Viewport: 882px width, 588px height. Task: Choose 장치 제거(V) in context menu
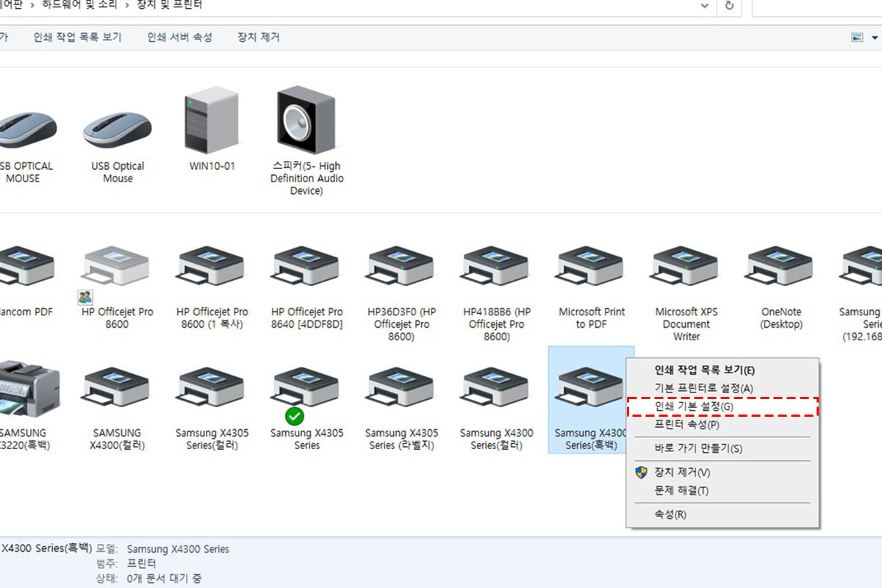tap(722, 473)
